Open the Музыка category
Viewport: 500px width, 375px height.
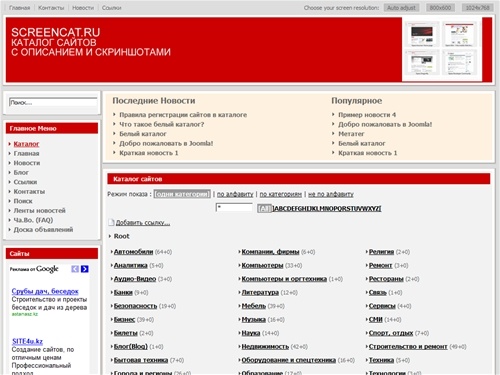[x=254, y=319]
